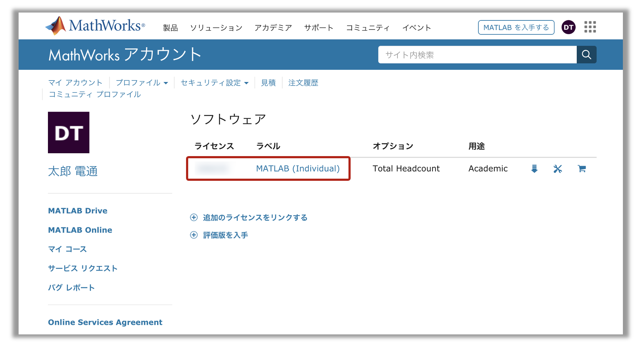Open MATLAB Drive
The image size is (644, 348).
coord(78,211)
